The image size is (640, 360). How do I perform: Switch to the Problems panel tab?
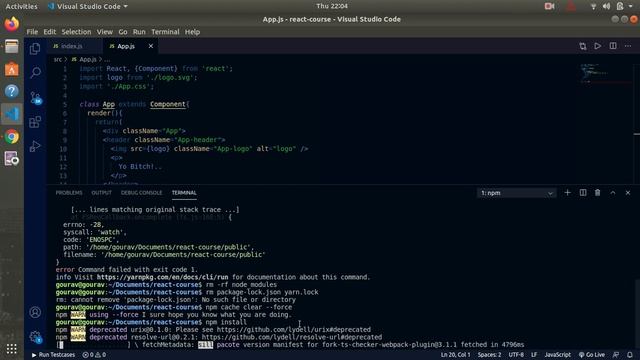(x=69, y=193)
